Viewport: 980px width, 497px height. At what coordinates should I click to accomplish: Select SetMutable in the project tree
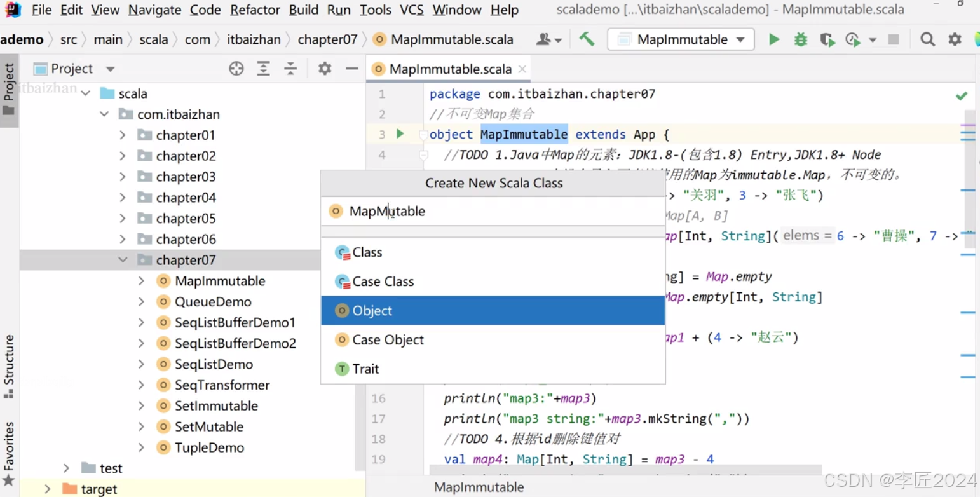pos(209,426)
